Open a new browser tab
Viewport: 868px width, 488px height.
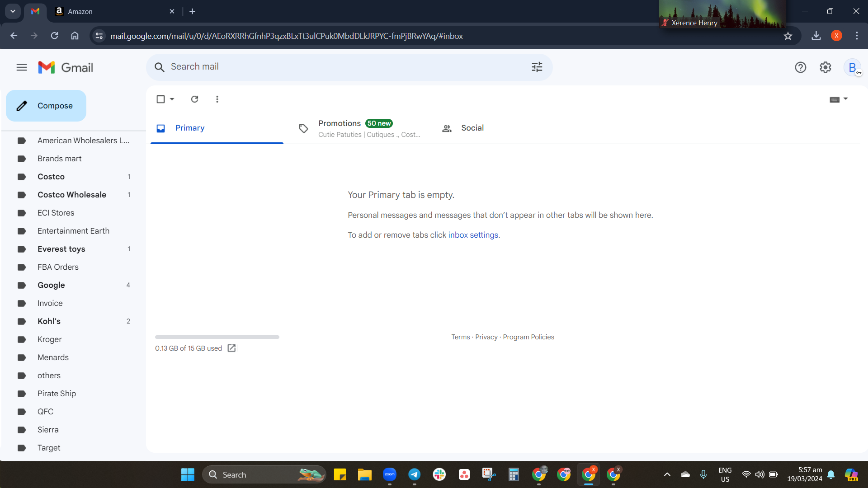[x=192, y=11]
